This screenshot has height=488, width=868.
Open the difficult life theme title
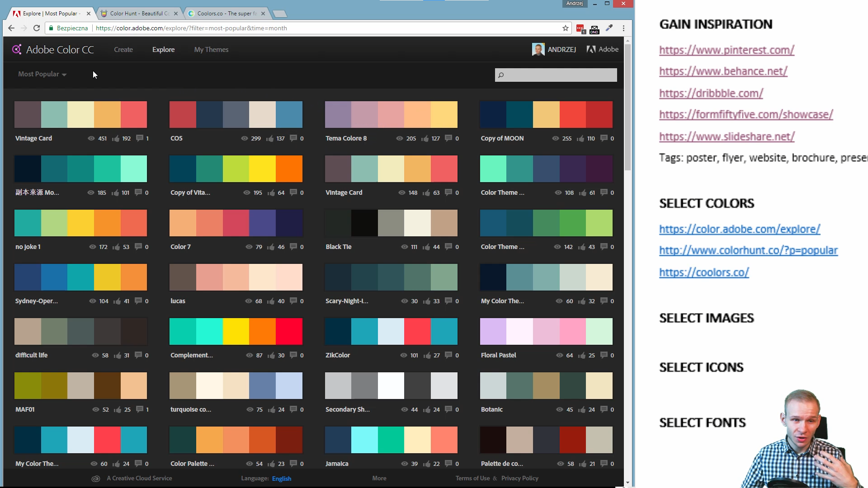pyautogui.click(x=32, y=355)
